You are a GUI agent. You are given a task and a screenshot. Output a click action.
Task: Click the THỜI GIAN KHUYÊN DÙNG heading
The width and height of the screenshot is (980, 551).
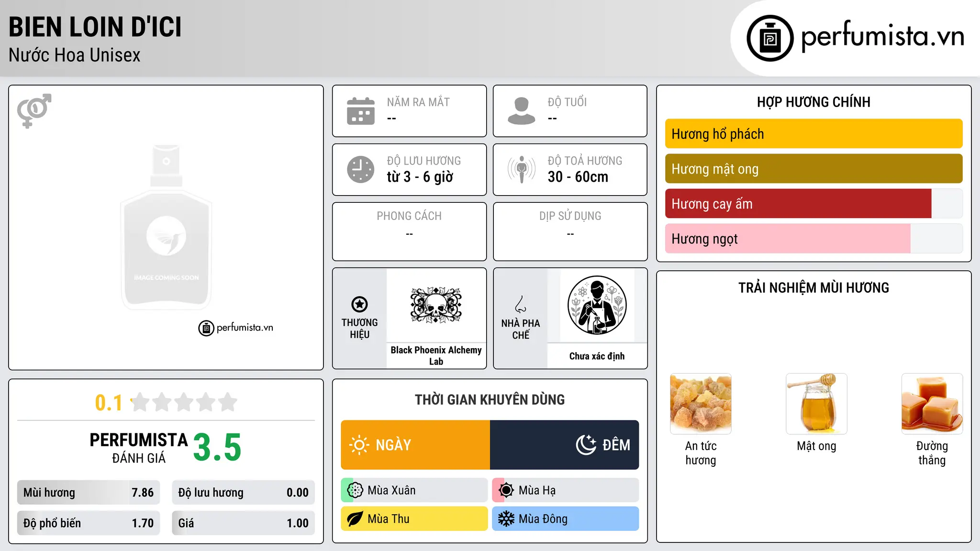(490, 400)
